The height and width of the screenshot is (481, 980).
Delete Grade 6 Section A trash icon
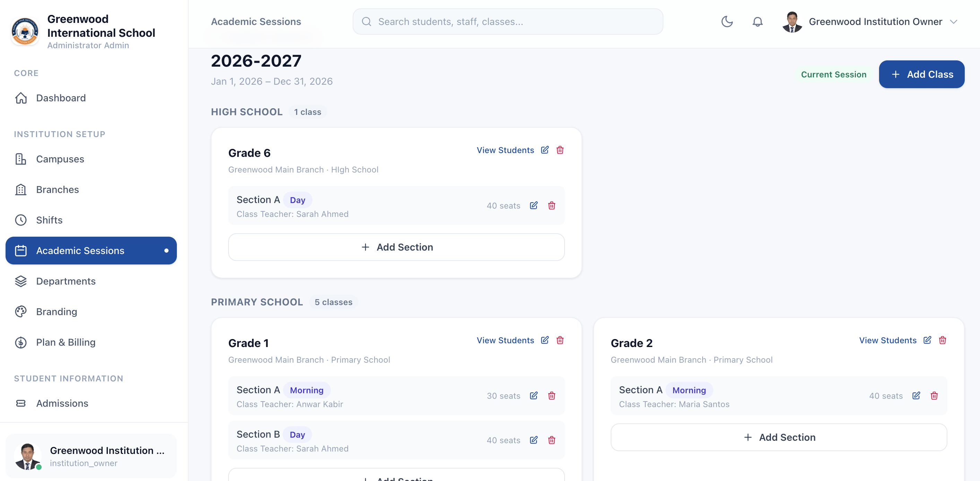click(552, 206)
